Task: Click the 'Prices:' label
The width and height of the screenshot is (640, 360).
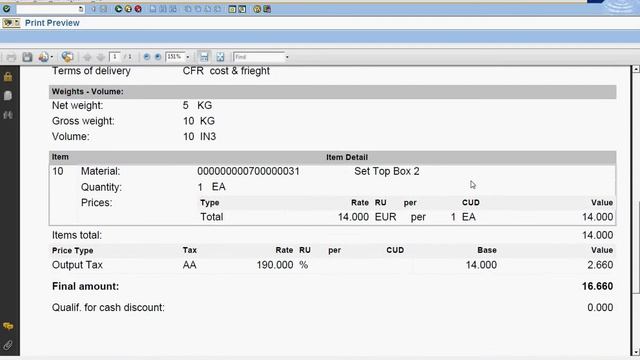Action: pyautogui.click(x=96, y=202)
